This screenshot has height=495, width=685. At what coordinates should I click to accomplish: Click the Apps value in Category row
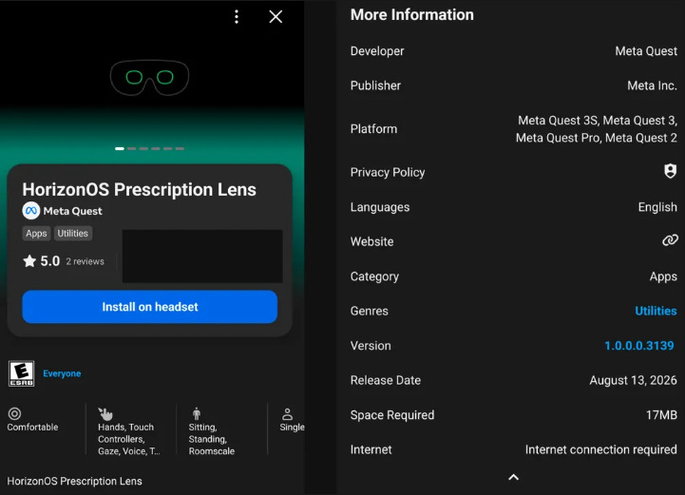coord(663,277)
